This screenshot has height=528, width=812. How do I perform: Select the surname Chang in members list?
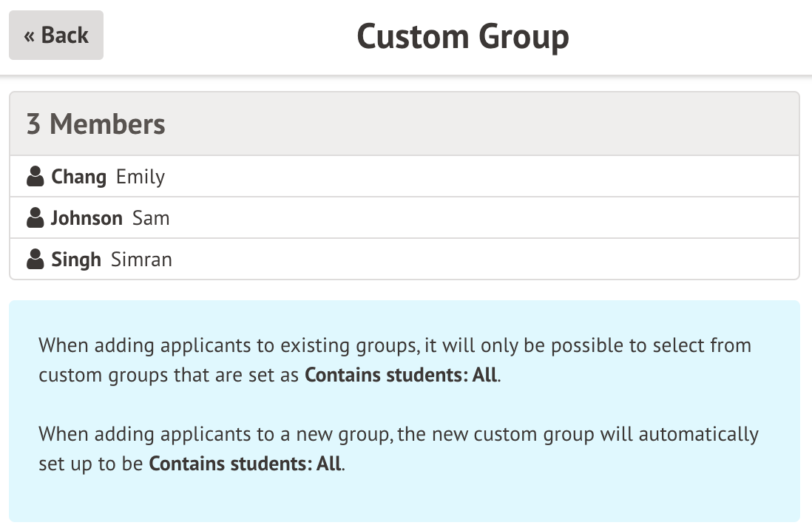(78, 177)
